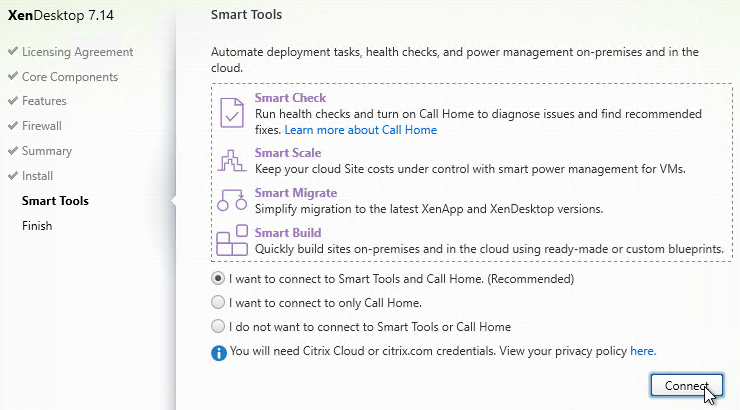740x410 pixels.
Task: Click the checkmark beside Install
Action: coord(13,176)
